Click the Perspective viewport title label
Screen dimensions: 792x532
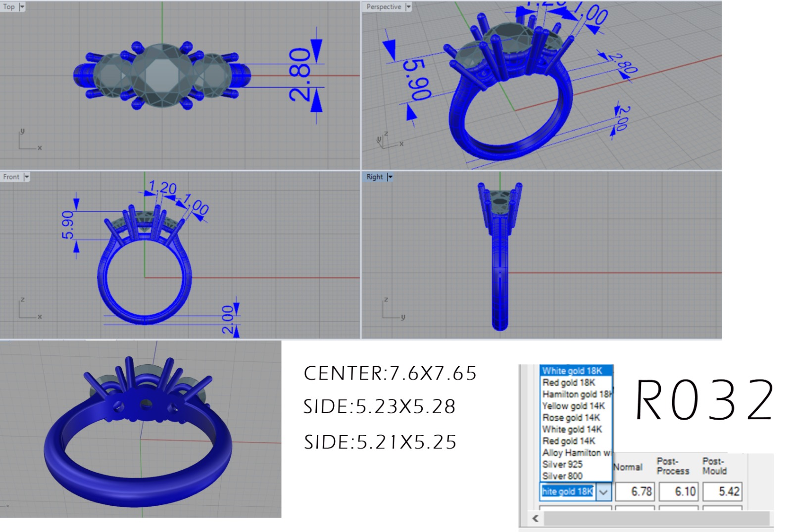(x=384, y=7)
